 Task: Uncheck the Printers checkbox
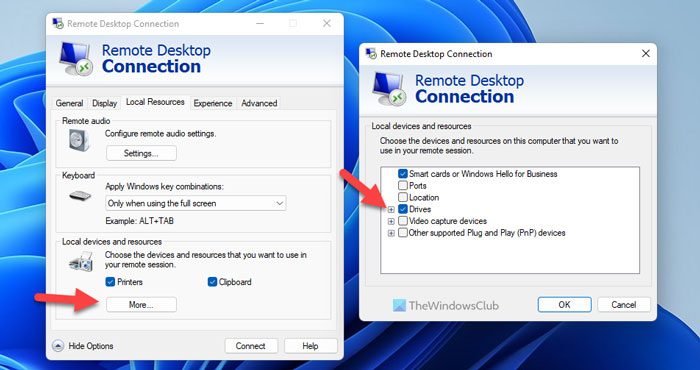(110, 282)
